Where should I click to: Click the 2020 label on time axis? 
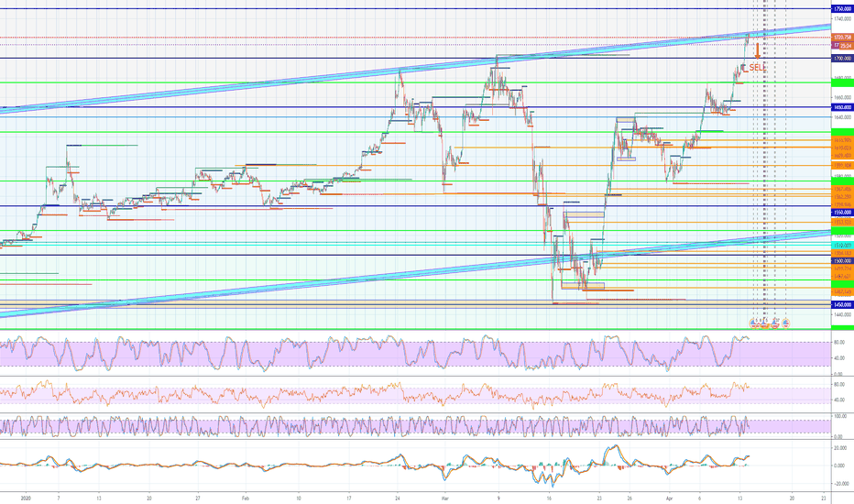tap(25, 498)
